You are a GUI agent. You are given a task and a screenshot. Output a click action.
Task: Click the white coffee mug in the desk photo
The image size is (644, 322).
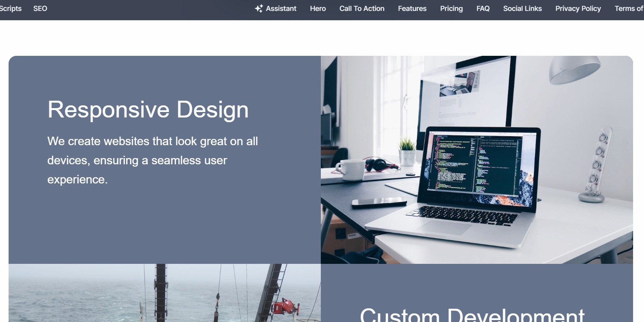click(350, 169)
